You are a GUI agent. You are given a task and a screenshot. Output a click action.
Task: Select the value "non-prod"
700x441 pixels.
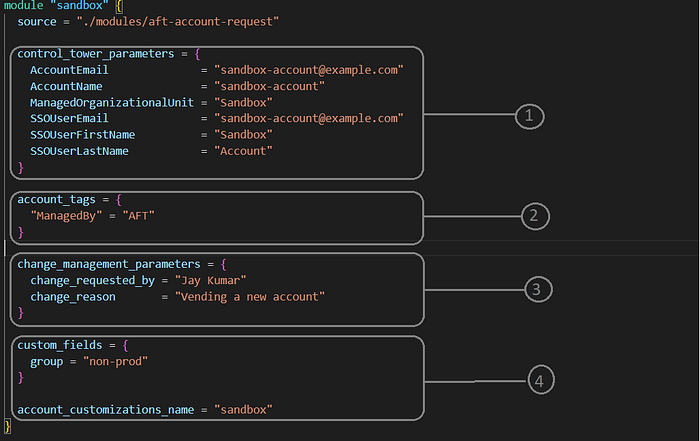click(116, 362)
